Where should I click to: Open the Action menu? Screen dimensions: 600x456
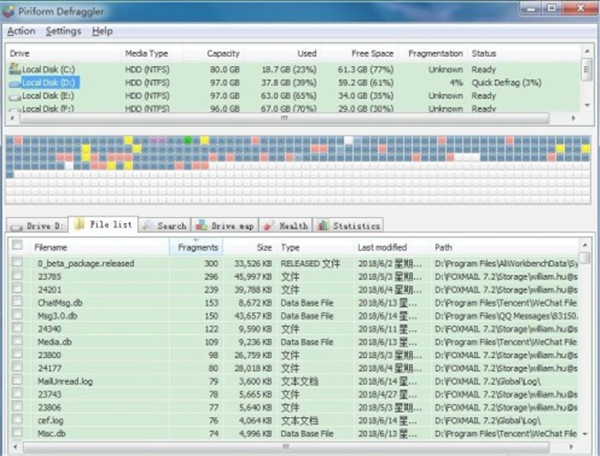(x=21, y=31)
